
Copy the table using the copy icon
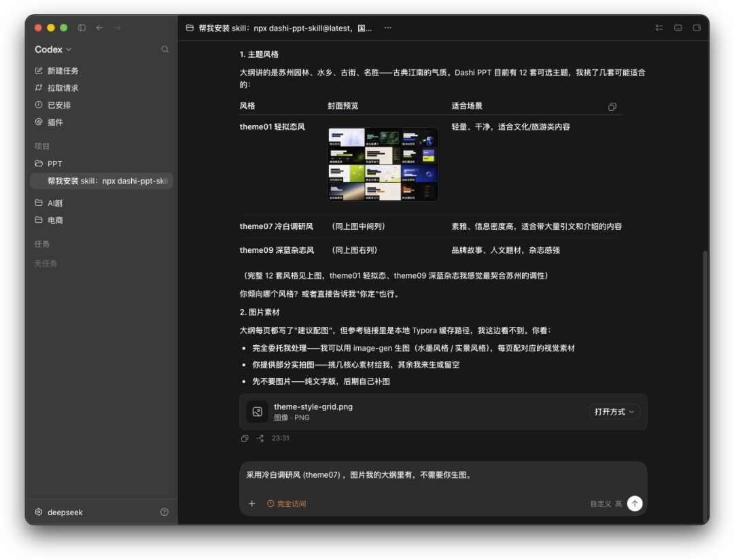612,107
